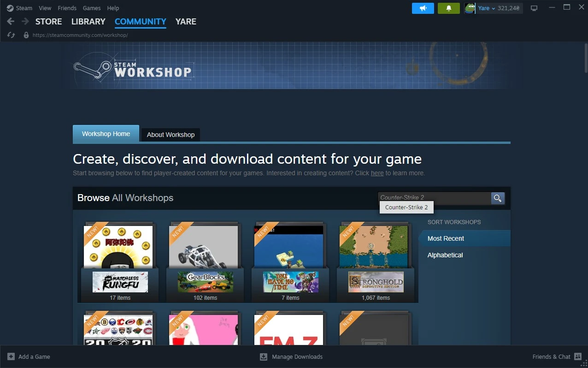Go forward with the right arrow
Image resolution: width=588 pixels, height=368 pixels.
point(25,21)
